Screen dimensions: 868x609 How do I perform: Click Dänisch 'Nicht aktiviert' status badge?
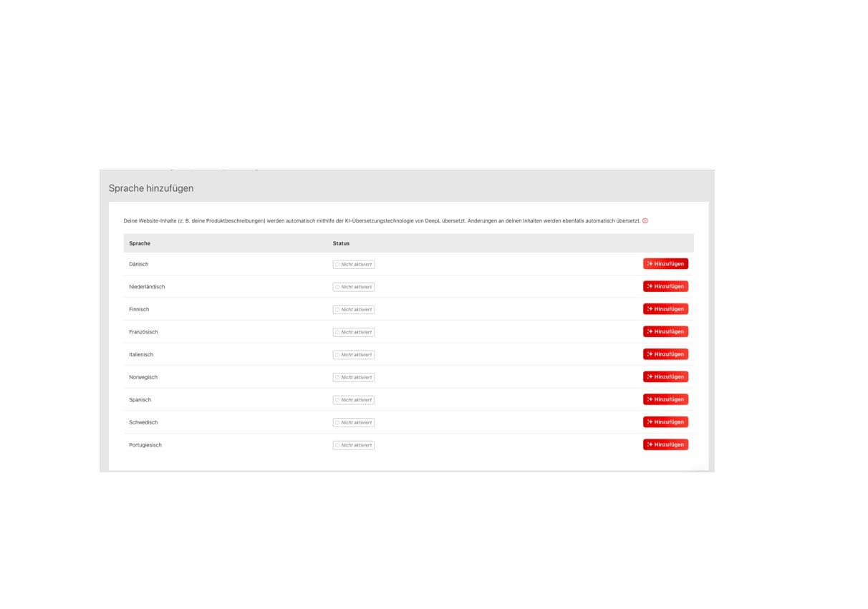(353, 264)
